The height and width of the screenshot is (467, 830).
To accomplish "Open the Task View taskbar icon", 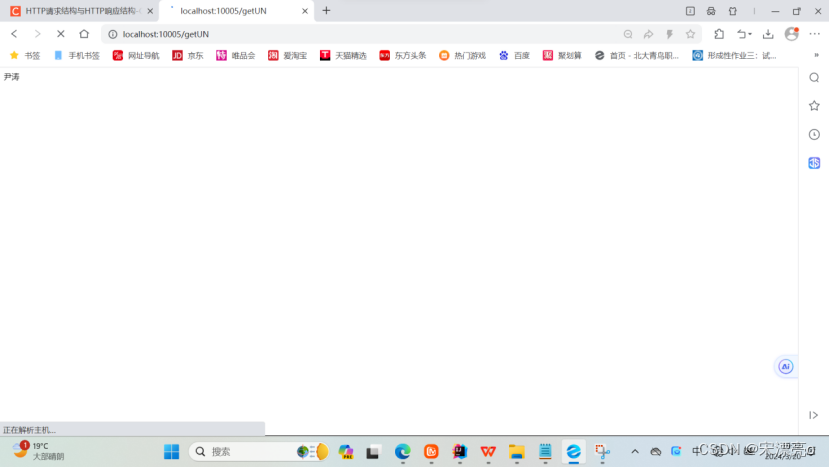I will coord(373,452).
